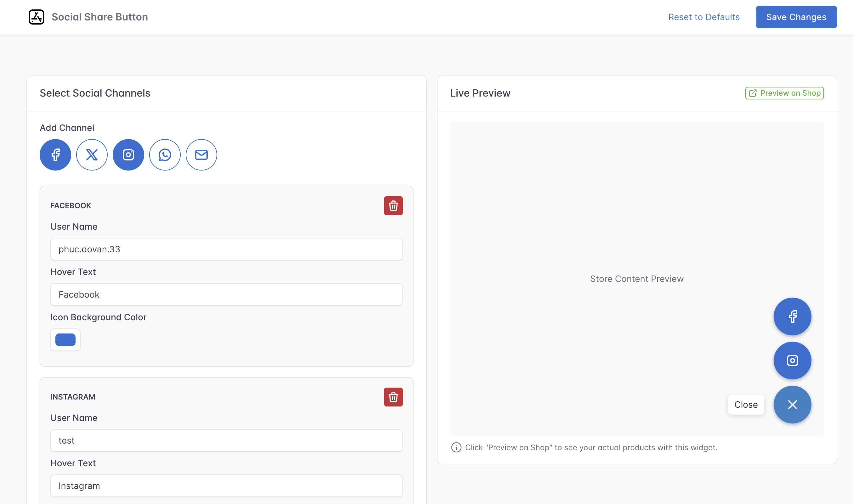853x504 pixels.
Task: Click the Instagram Hover Text field
Action: click(x=227, y=486)
